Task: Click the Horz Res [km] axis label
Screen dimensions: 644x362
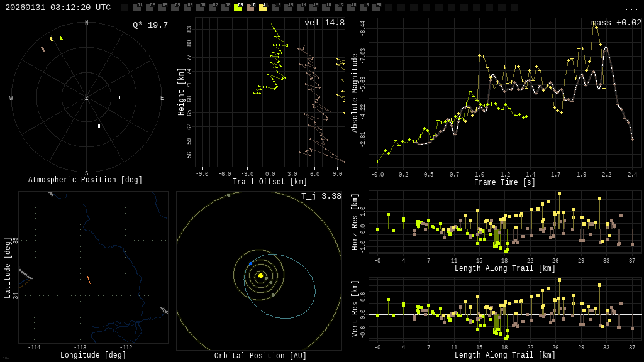Action: tap(355, 222)
